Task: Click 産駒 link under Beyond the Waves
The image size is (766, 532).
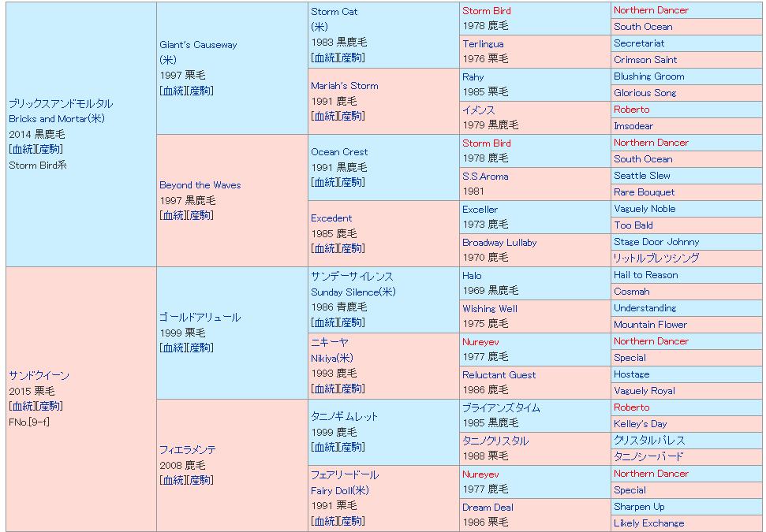Action: click(x=200, y=215)
